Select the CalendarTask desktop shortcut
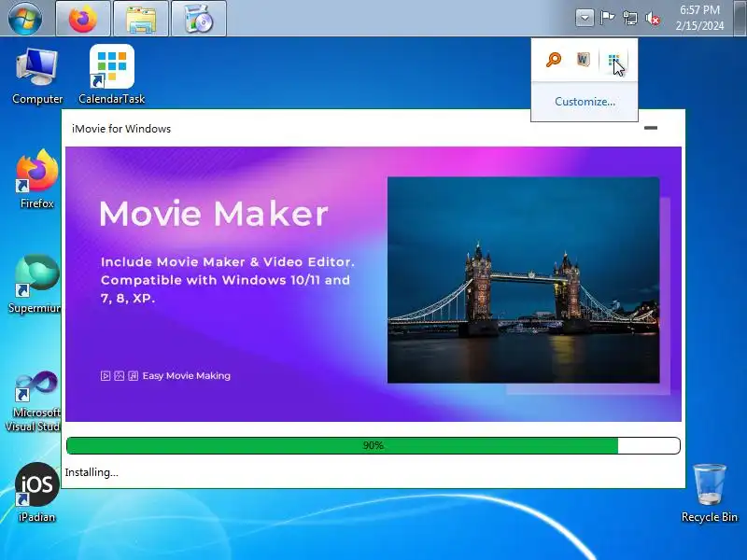This screenshot has height=560, width=747. tap(111, 75)
